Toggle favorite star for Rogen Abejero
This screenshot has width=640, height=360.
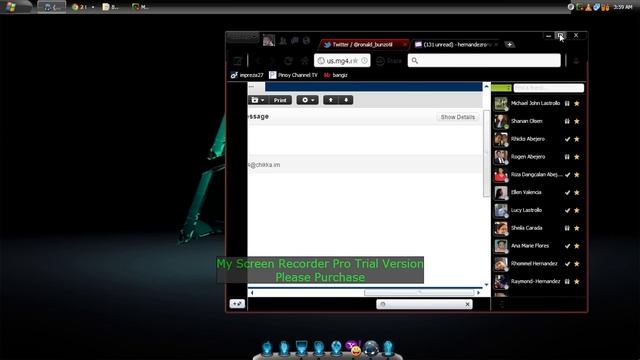tap(577, 157)
